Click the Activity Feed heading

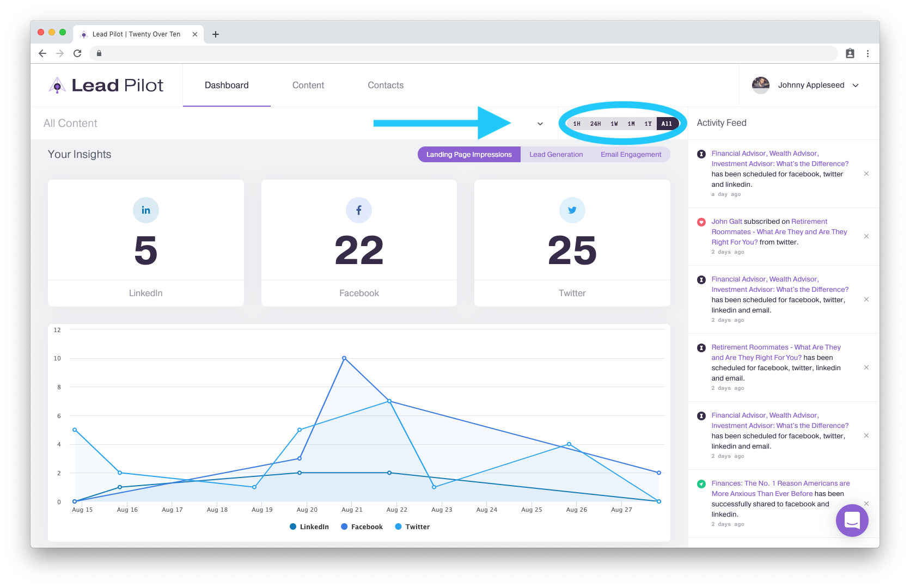tap(722, 123)
